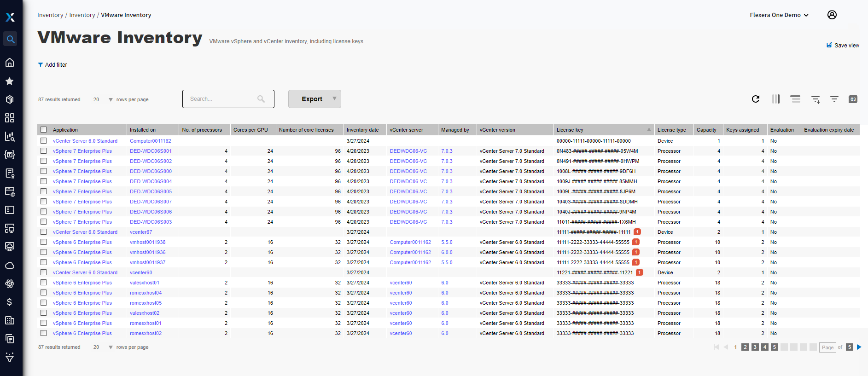
Task: Click the Add filter button
Action: [x=52, y=65]
